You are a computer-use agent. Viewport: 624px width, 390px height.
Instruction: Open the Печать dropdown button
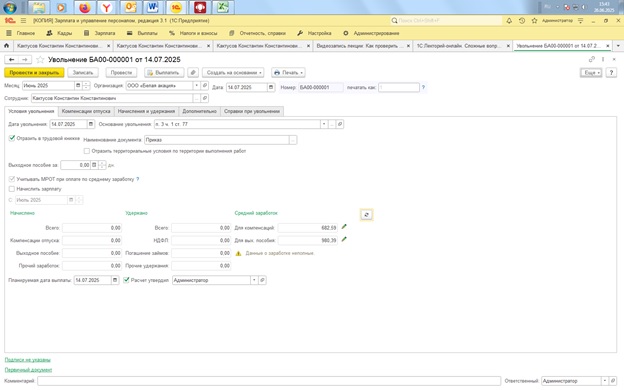coord(288,72)
